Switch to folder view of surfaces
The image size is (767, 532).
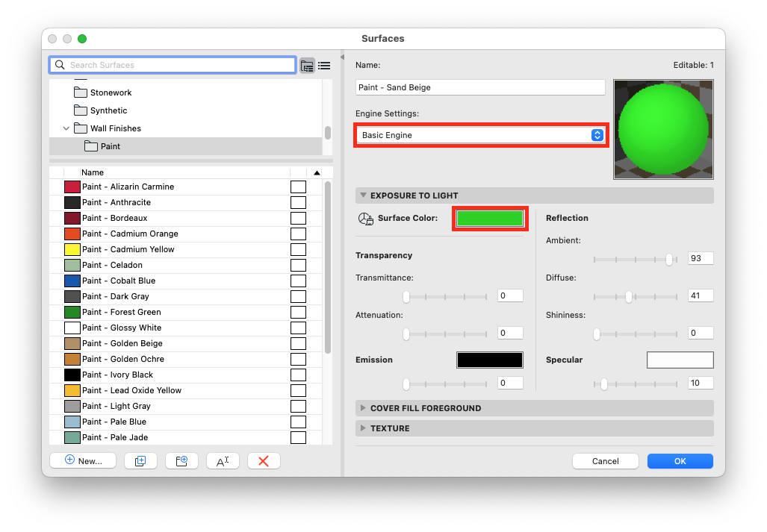tap(307, 66)
